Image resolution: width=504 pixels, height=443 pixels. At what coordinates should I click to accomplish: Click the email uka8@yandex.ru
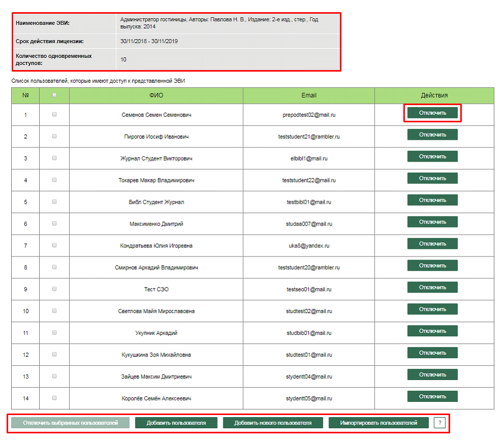[309, 246]
